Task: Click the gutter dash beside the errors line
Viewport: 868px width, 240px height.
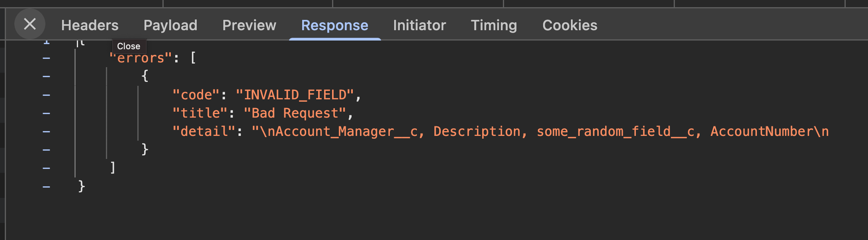Action: click(x=46, y=58)
